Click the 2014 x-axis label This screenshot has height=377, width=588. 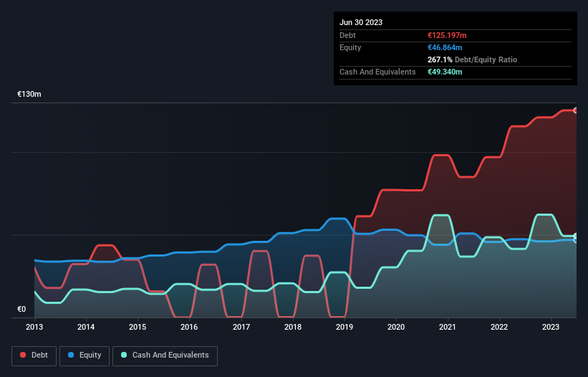coord(86,327)
